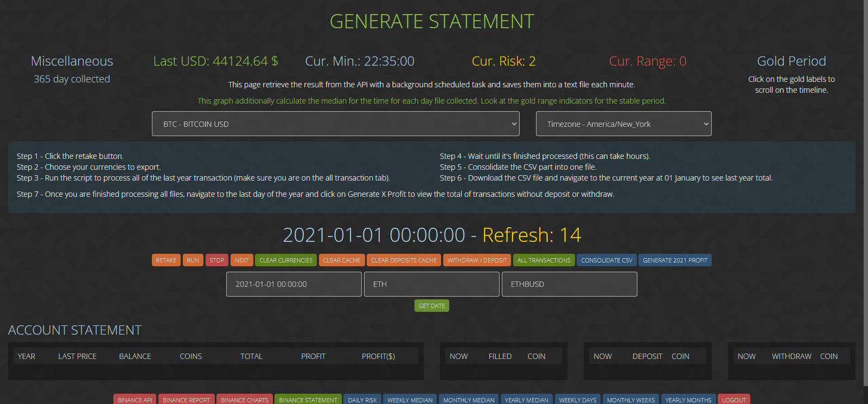This screenshot has height=404, width=868.
Task: Clear currencies using CLEAR CURRENCIES button
Action: [x=286, y=260]
